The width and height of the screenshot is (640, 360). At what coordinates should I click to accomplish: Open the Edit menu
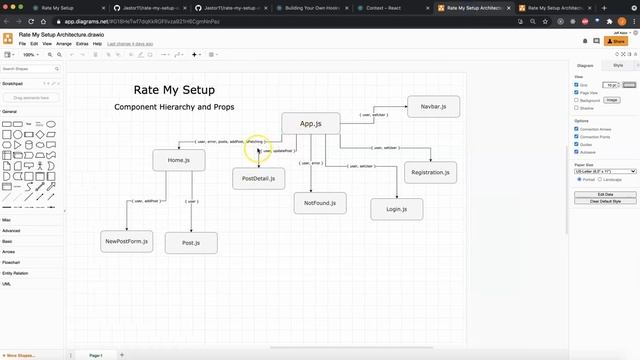tap(34, 44)
